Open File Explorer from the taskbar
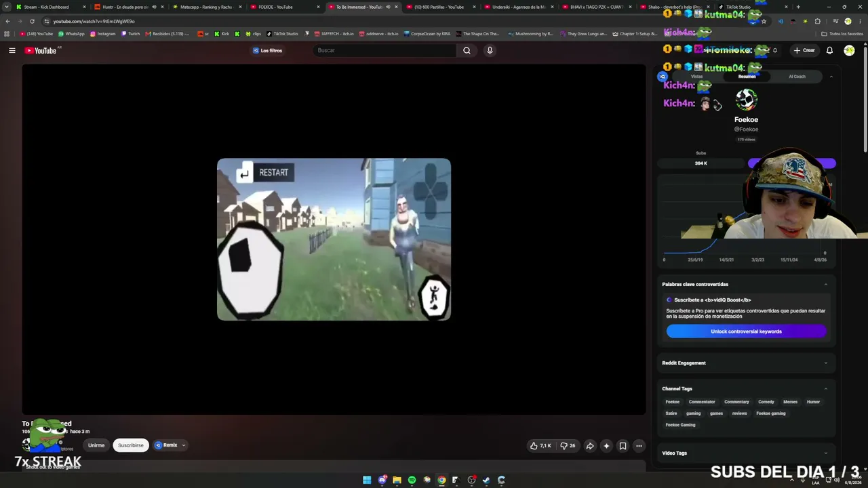The height and width of the screenshot is (488, 868). coord(397,480)
